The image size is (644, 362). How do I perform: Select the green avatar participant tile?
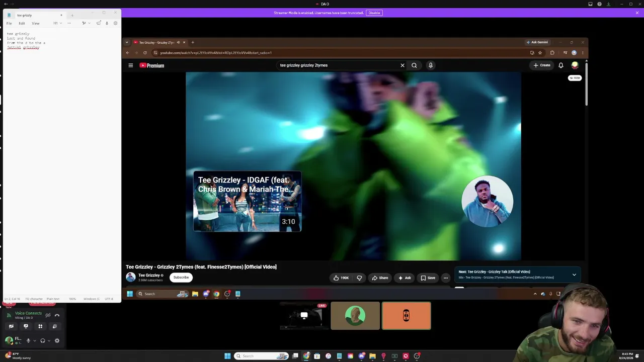point(355,316)
